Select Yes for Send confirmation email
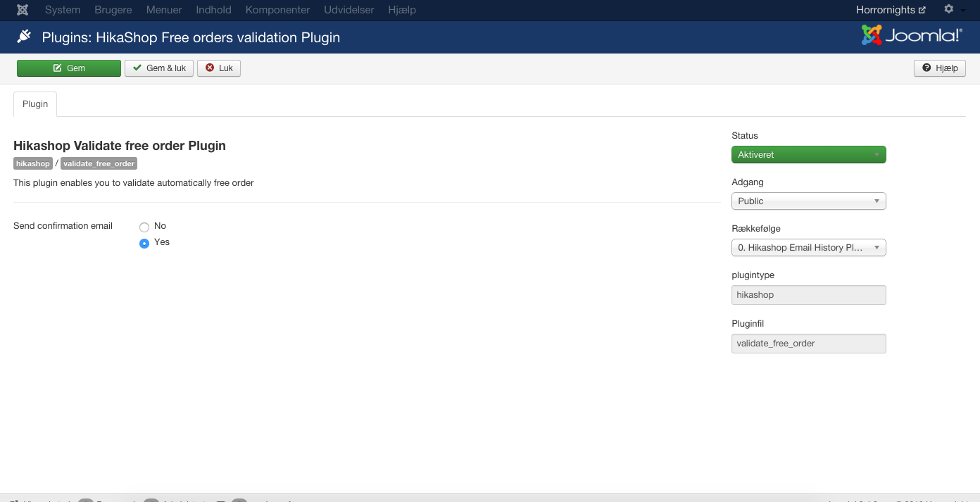This screenshot has width=980, height=502. click(x=144, y=244)
